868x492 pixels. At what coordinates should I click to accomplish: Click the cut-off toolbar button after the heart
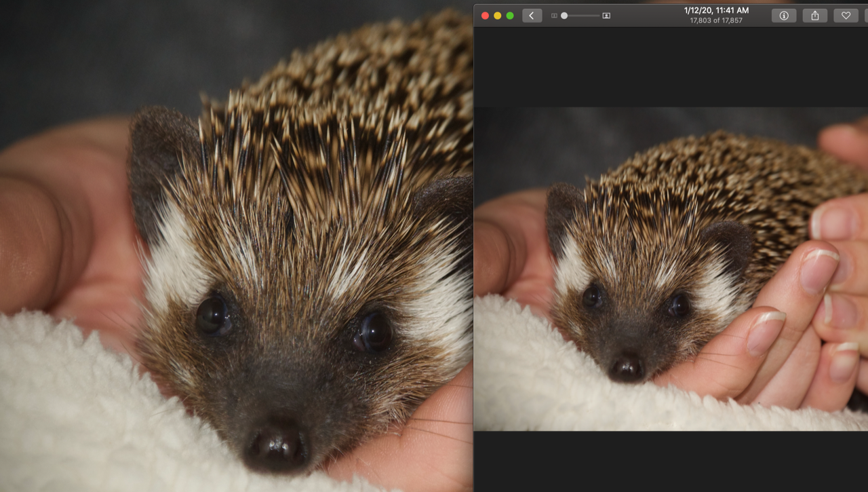[866, 16]
